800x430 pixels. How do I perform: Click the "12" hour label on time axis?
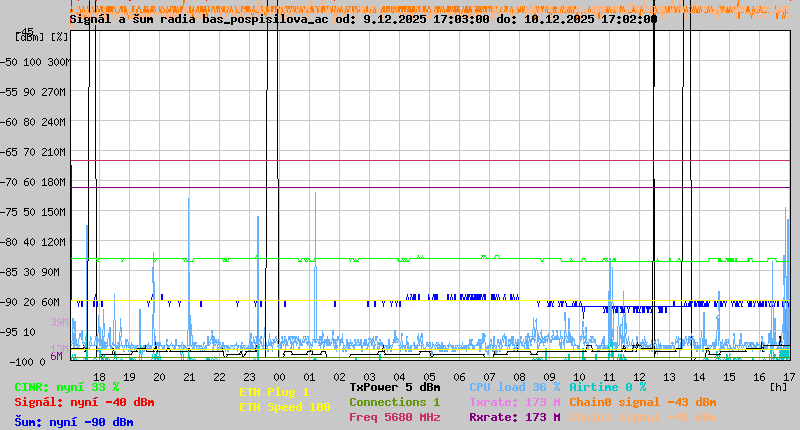pyautogui.click(x=639, y=376)
